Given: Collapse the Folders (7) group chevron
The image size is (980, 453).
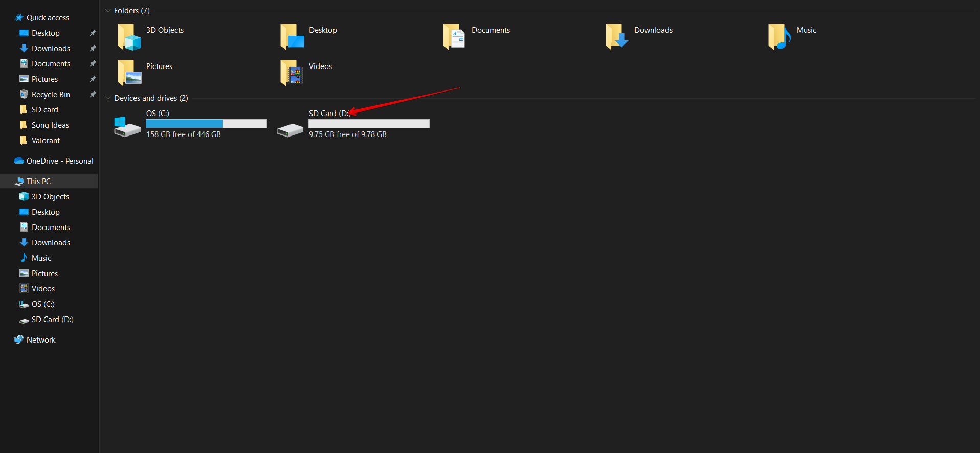Looking at the screenshot, I should [x=108, y=11].
